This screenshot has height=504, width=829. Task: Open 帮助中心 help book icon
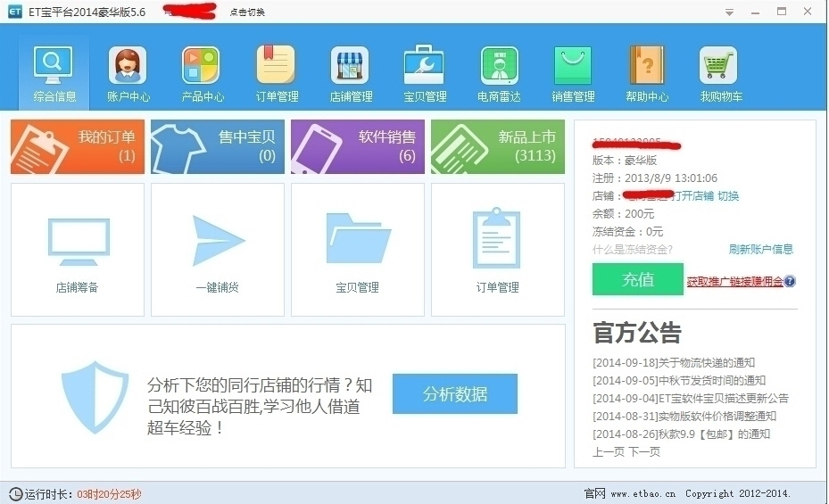pos(647,65)
